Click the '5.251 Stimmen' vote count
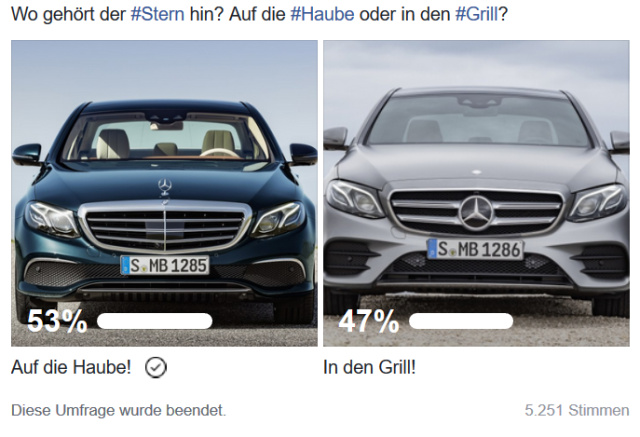The height and width of the screenshot is (437, 640). [x=577, y=410]
